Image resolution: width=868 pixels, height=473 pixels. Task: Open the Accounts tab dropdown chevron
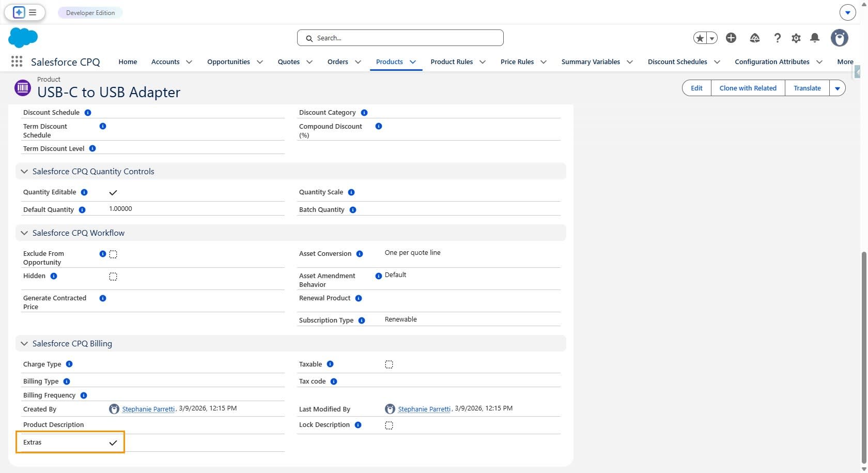(189, 62)
